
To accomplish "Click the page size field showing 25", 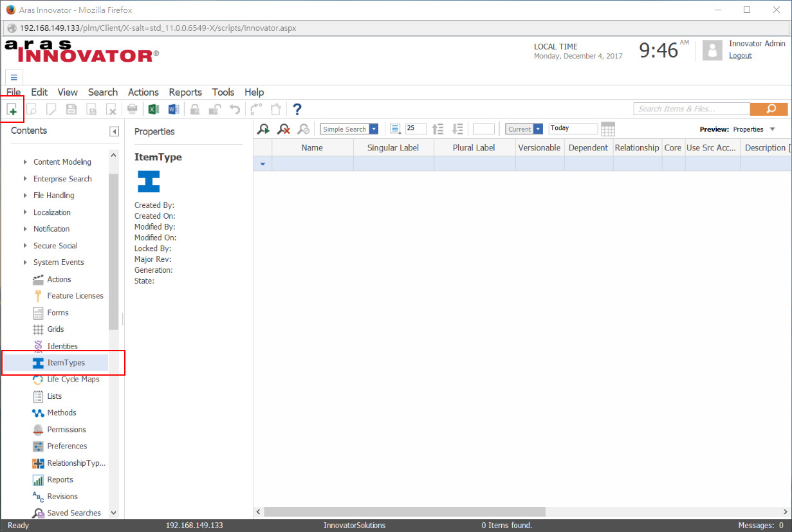I will pyautogui.click(x=416, y=129).
